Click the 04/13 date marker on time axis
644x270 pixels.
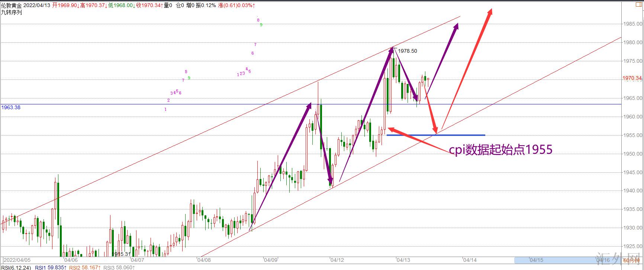pos(403,260)
